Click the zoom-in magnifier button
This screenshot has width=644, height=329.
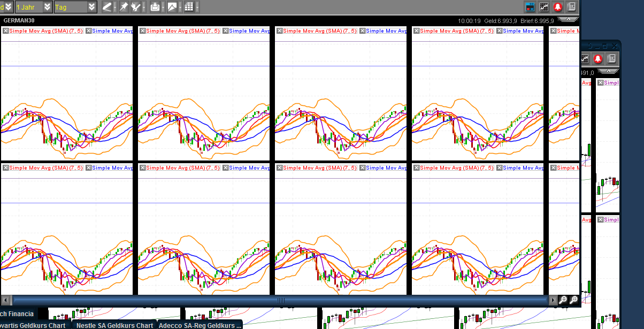pyautogui.click(x=574, y=300)
